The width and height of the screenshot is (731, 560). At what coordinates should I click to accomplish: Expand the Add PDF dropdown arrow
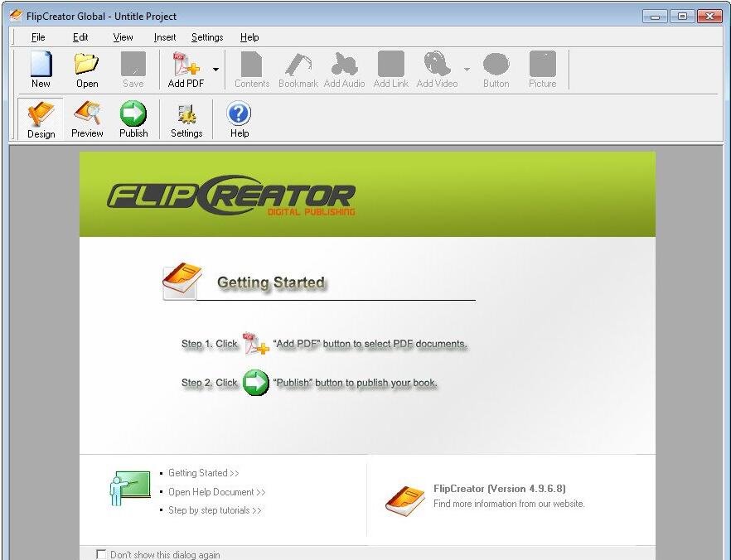pyautogui.click(x=215, y=70)
